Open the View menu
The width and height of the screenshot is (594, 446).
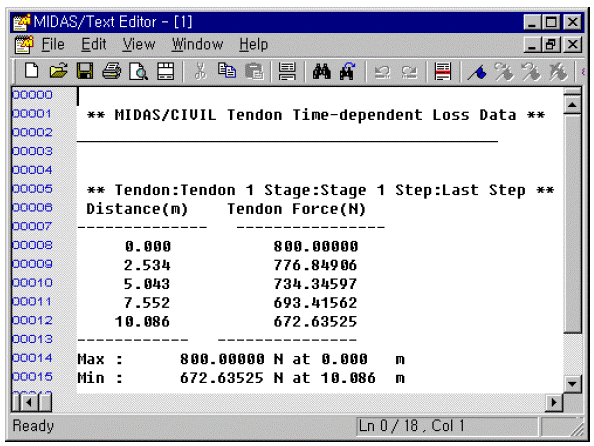point(139,45)
